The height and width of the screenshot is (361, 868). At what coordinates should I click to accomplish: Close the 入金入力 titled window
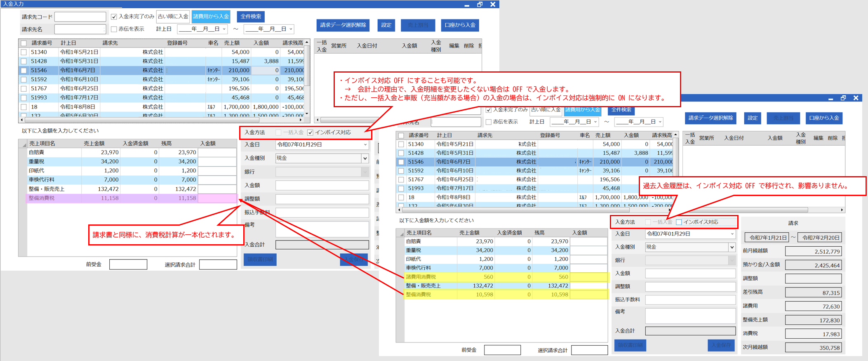(x=493, y=5)
